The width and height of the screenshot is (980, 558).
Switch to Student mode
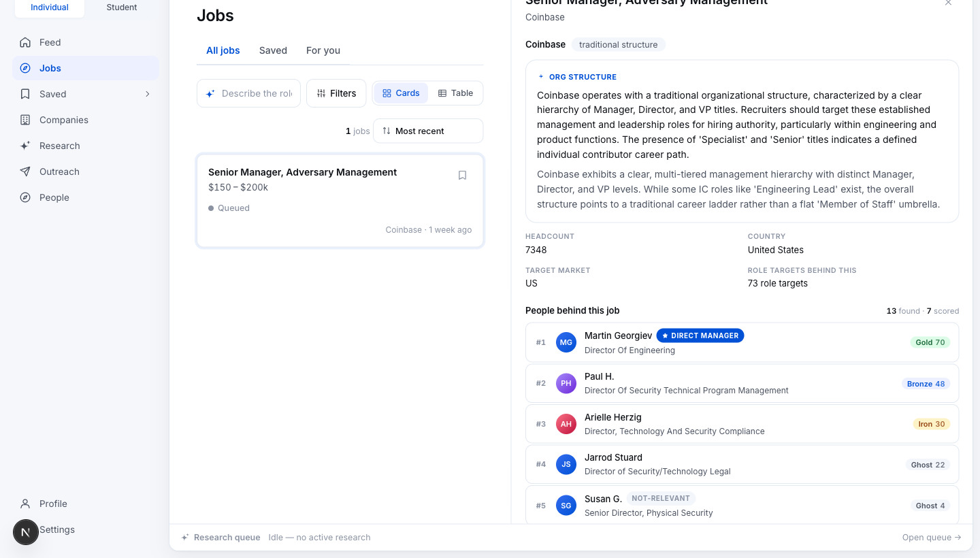pos(122,7)
